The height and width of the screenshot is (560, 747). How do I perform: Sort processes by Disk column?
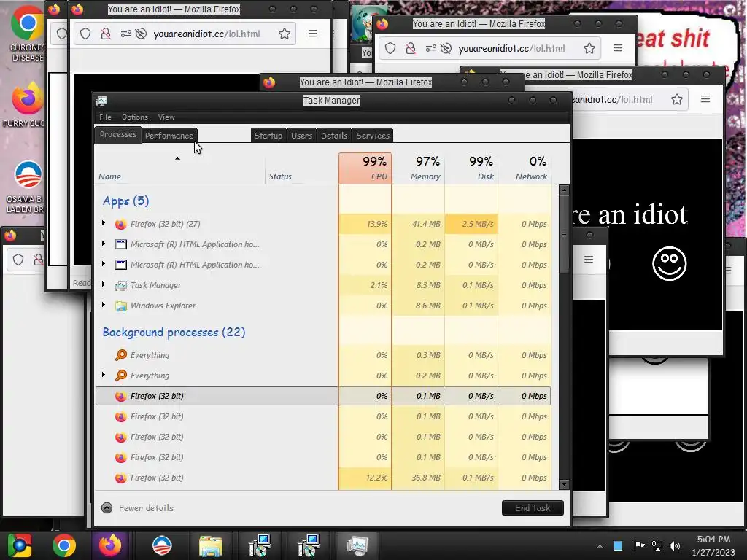472,168
